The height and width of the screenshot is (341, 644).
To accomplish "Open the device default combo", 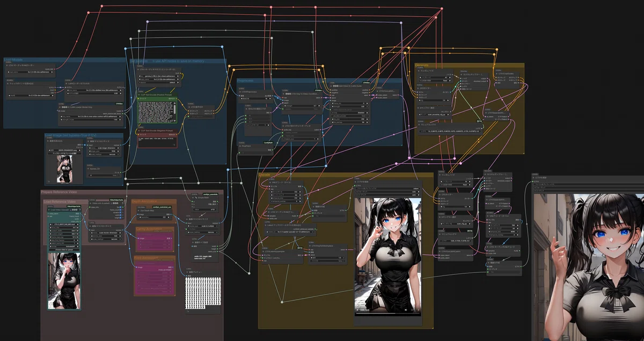I will tap(159, 82).
